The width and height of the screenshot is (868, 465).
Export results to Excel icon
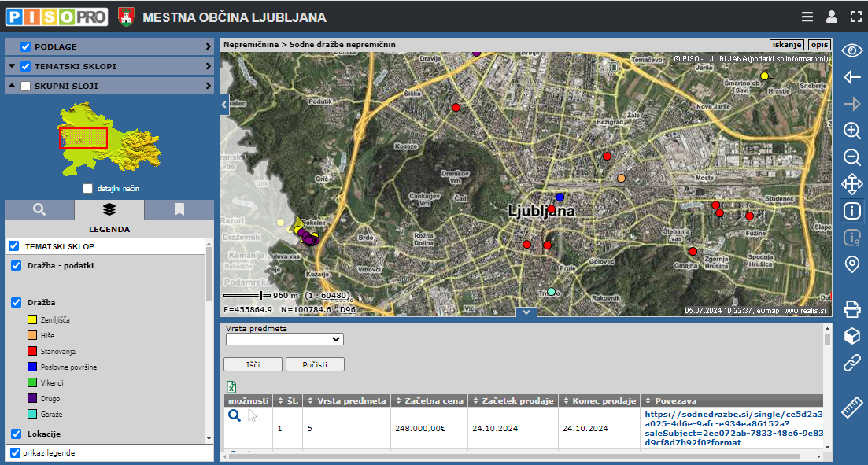pyautogui.click(x=232, y=386)
